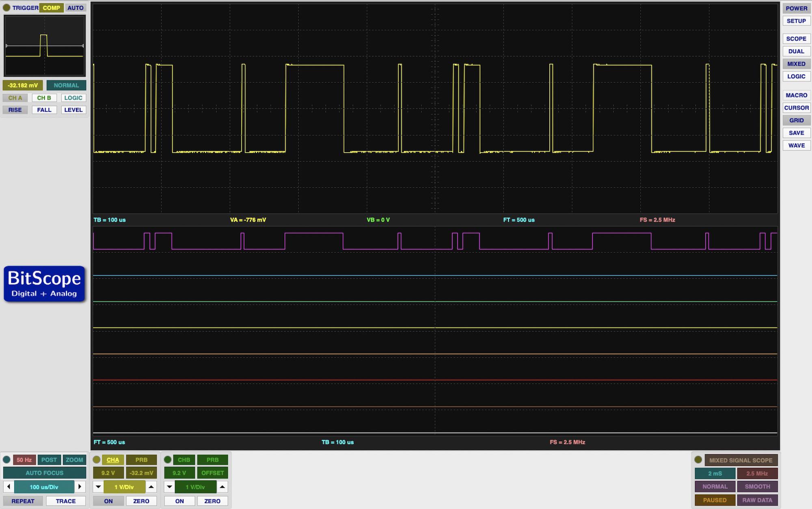The width and height of the screenshot is (812, 509).
Task: Click the timebase indicator LED beside 50 Hz
Action: [6, 460]
